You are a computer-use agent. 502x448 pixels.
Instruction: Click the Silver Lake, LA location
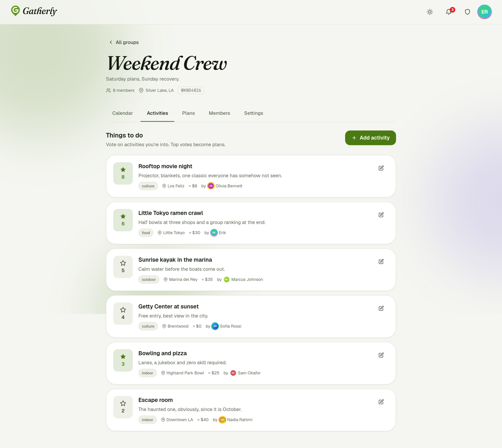156,90
